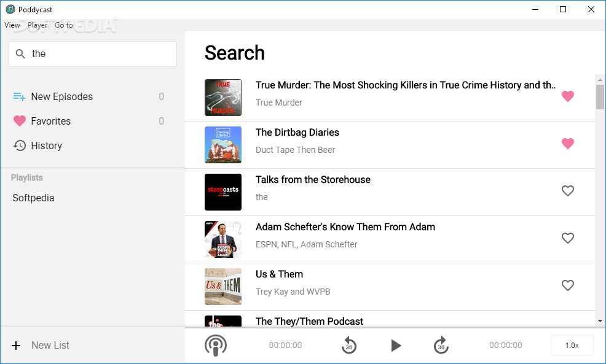
Task: Skip forward 30 seconds
Action: 441,346
